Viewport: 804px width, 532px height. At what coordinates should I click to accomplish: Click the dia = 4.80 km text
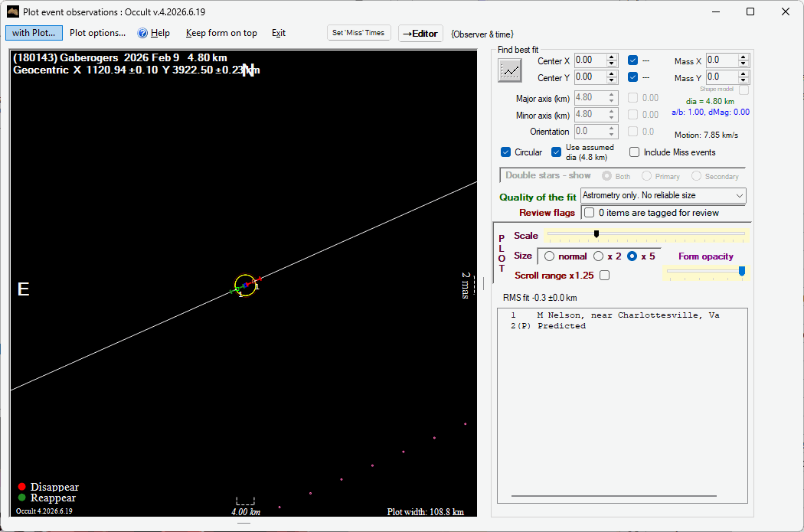(710, 102)
